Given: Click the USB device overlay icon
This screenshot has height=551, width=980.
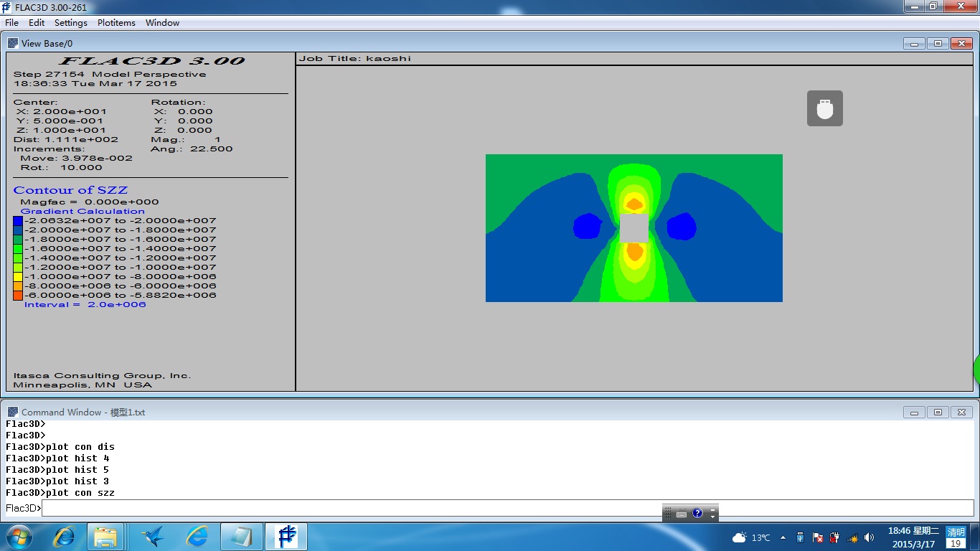Looking at the screenshot, I should pyautogui.click(x=824, y=108).
